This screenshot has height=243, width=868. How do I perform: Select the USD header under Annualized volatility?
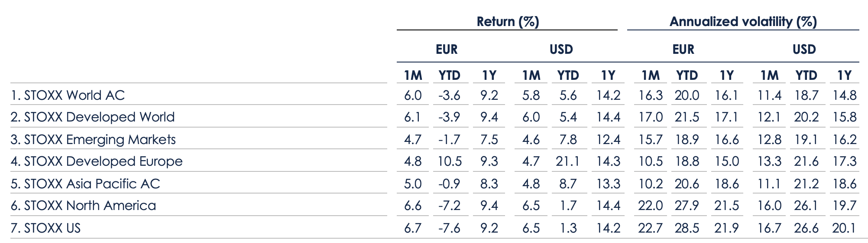tap(804, 49)
